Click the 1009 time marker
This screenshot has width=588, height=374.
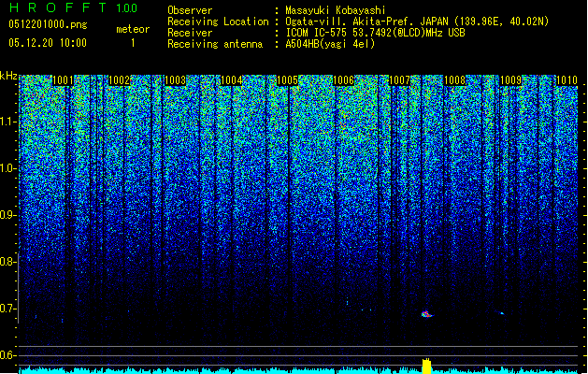(x=510, y=80)
